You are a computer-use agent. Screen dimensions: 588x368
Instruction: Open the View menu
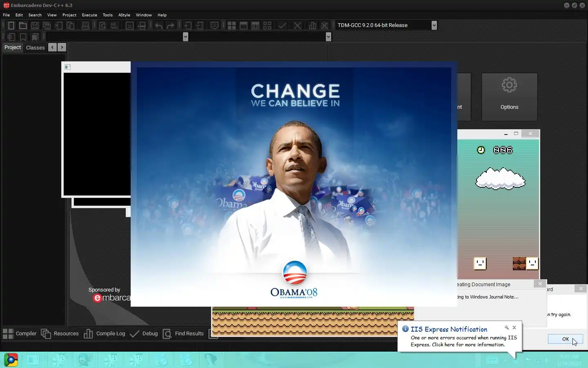click(x=52, y=15)
